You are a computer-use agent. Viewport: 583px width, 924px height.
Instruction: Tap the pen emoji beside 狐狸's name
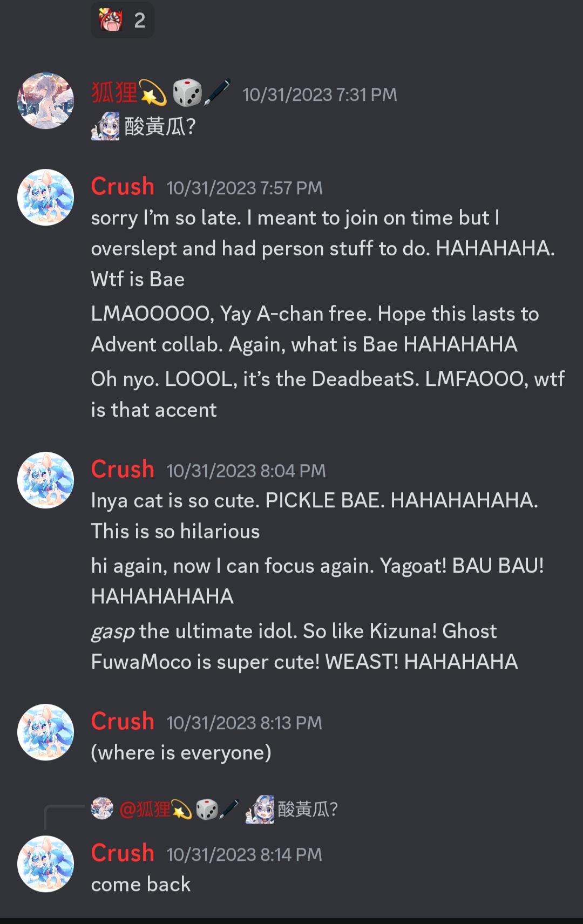217,92
